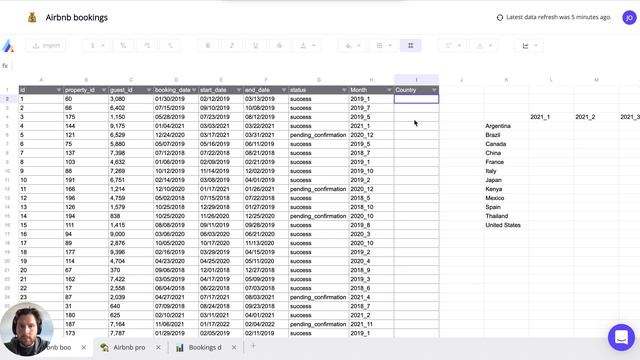This screenshot has width=640, height=360.
Task: Click the Mexico cell
Action: click(506, 198)
